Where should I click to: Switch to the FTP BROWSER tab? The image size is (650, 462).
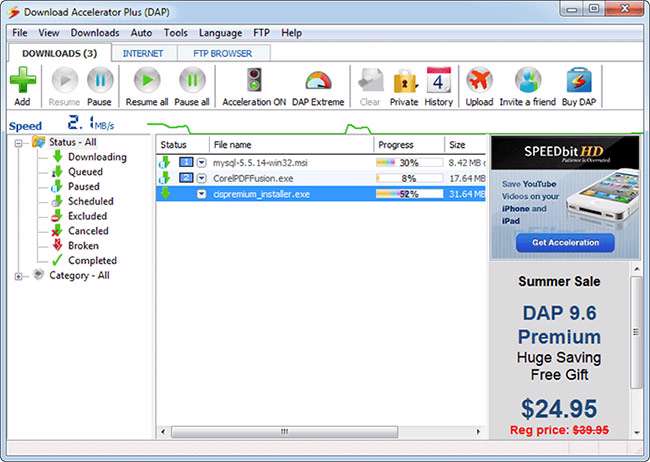coord(223,53)
